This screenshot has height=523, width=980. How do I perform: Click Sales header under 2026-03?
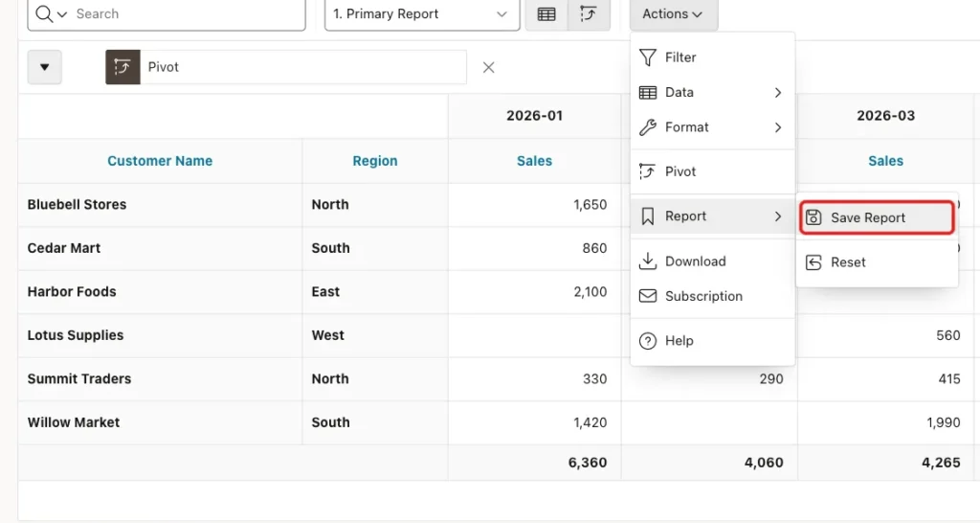[885, 161]
